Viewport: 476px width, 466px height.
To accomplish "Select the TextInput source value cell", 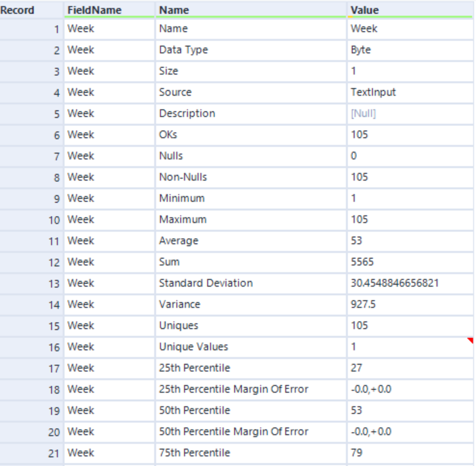I will [373, 92].
